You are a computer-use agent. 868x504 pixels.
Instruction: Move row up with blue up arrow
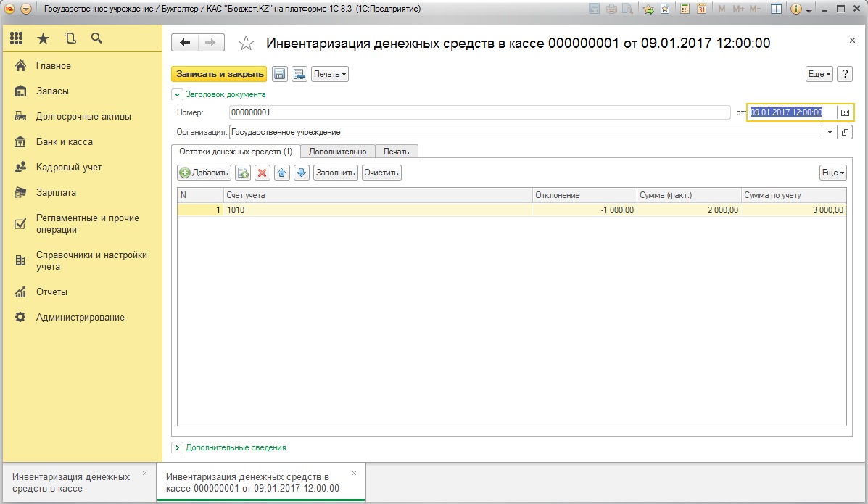[282, 173]
